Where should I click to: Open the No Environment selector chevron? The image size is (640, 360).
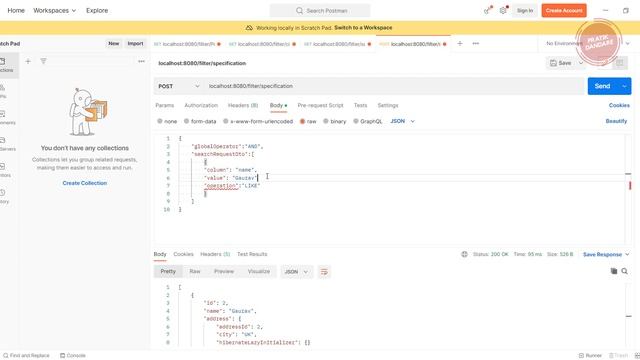click(628, 43)
